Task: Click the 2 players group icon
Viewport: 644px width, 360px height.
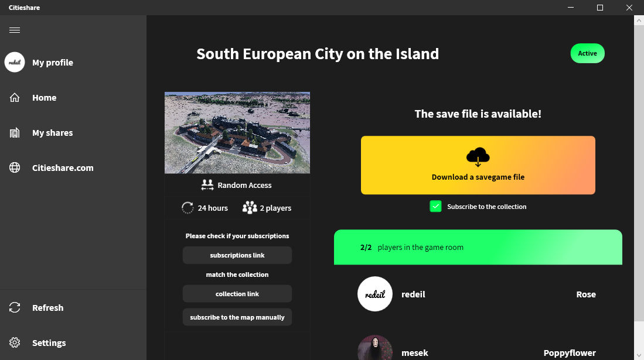Action: (250, 208)
